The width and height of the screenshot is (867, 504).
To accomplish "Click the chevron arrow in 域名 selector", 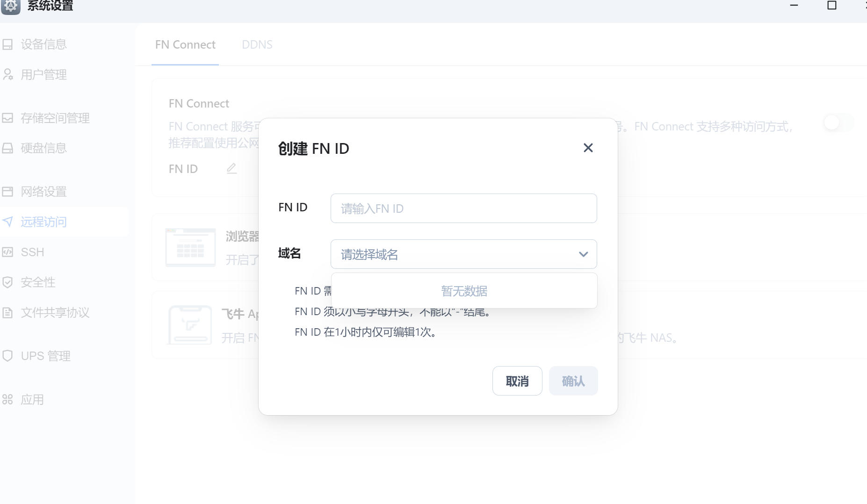I will [583, 254].
